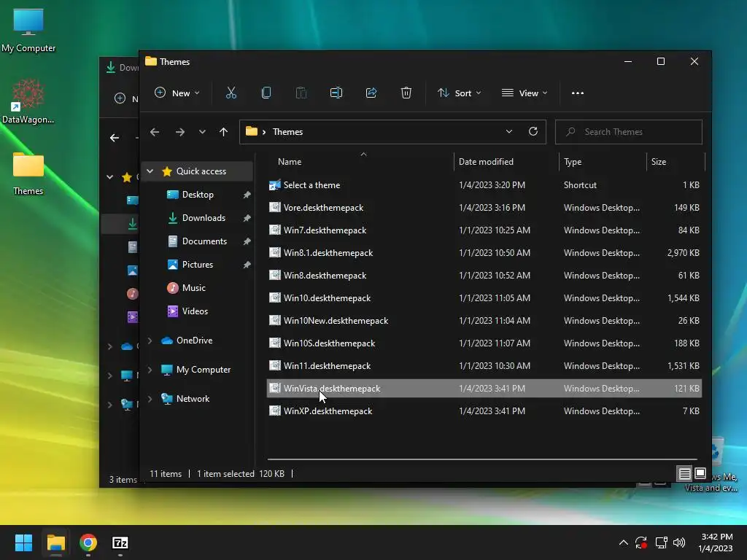Image resolution: width=747 pixels, height=560 pixels.
Task: Select the Themes desktop folder
Action: click(28, 174)
